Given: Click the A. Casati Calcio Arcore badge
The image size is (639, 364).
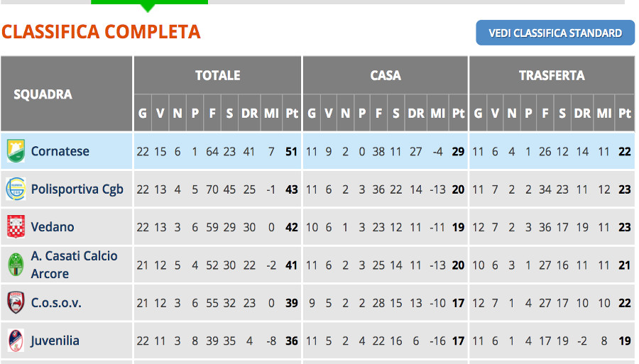Looking at the screenshot, I should tap(16, 265).
